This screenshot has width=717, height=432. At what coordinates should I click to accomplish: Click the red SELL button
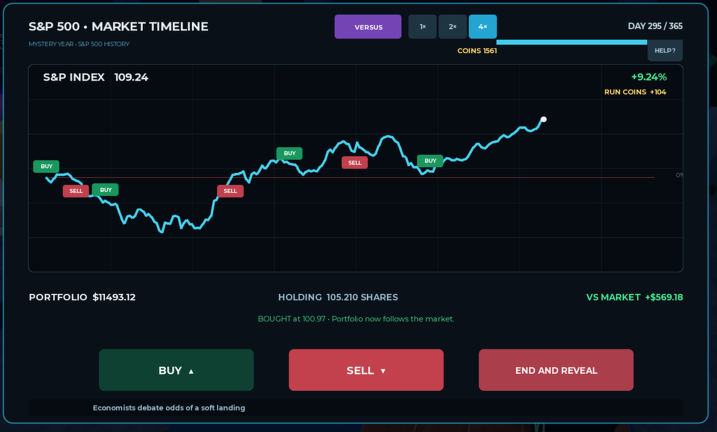(366, 370)
